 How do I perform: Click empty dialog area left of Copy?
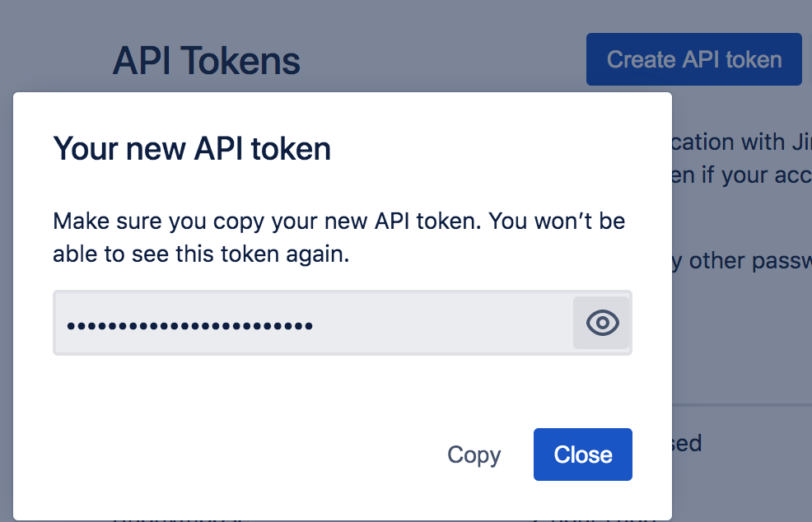[247, 454]
